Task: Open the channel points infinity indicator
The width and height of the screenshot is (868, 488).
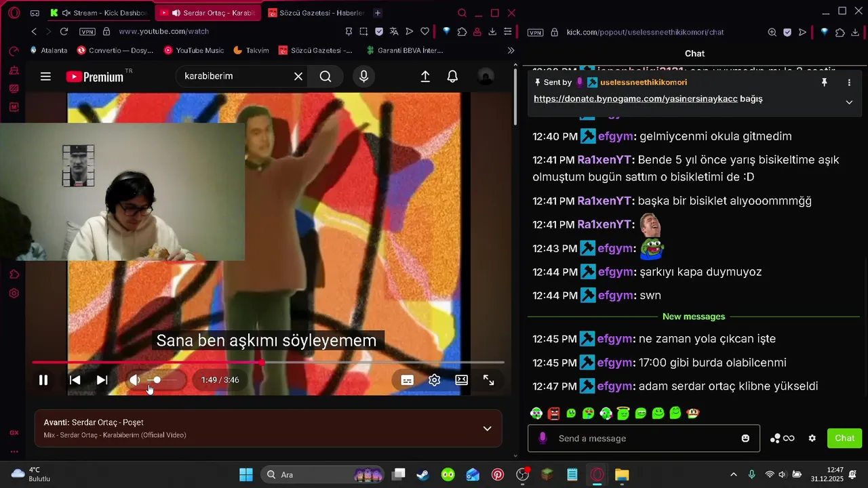Action: 782,439
